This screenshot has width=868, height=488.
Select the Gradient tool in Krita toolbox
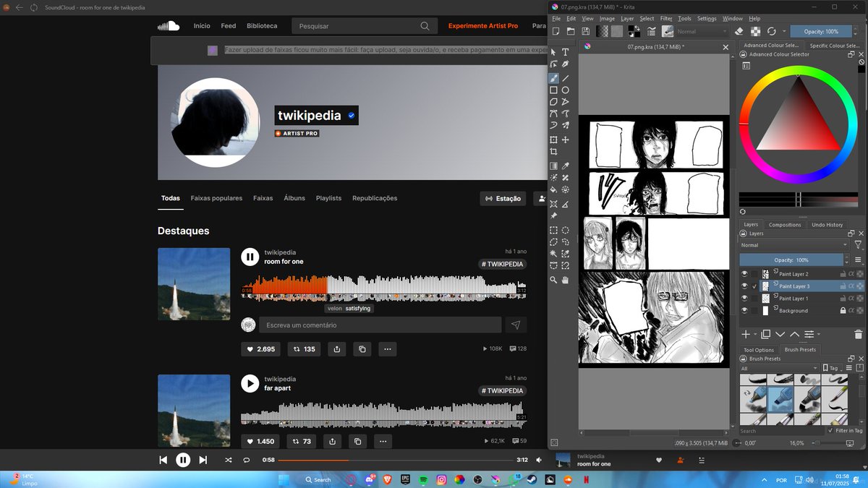pyautogui.click(x=553, y=166)
